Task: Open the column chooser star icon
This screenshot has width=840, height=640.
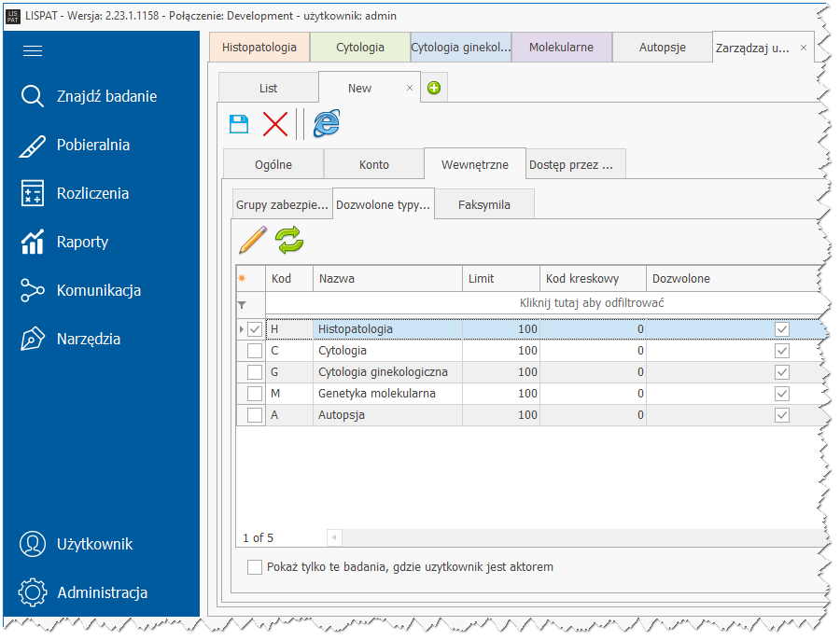Action: click(241, 278)
